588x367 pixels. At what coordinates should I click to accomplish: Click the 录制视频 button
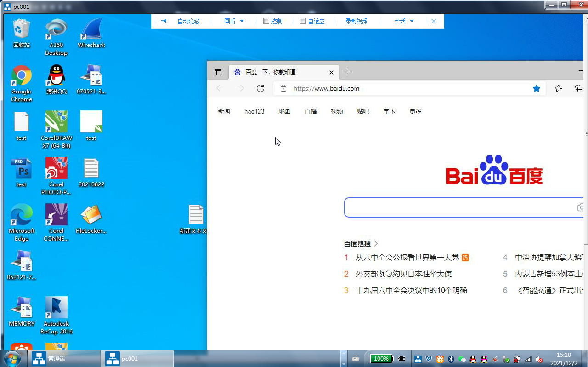[x=356, y=21]
